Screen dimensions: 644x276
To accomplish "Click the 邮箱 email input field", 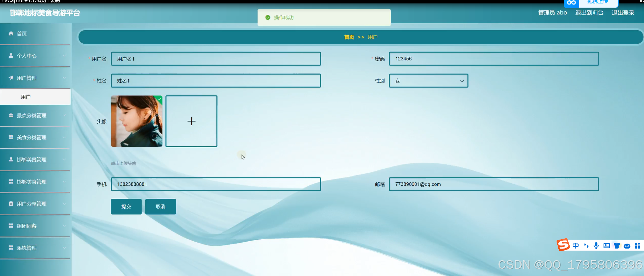I will (494, 184).
